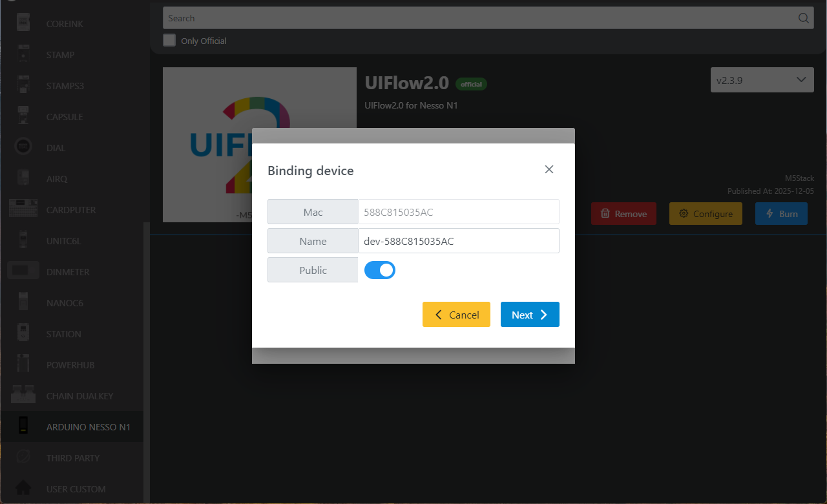
Task: Close the Binding device dialog
Action: point(549,169)
